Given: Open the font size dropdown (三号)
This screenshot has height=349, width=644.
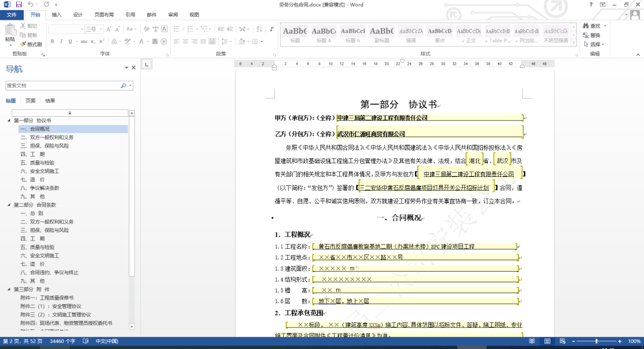Looking at the screenshot, I should 100,29.
